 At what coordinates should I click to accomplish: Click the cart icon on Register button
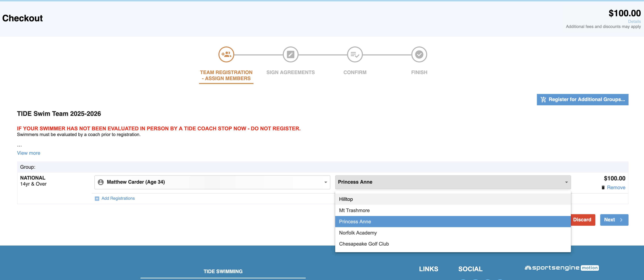(543, 100)
